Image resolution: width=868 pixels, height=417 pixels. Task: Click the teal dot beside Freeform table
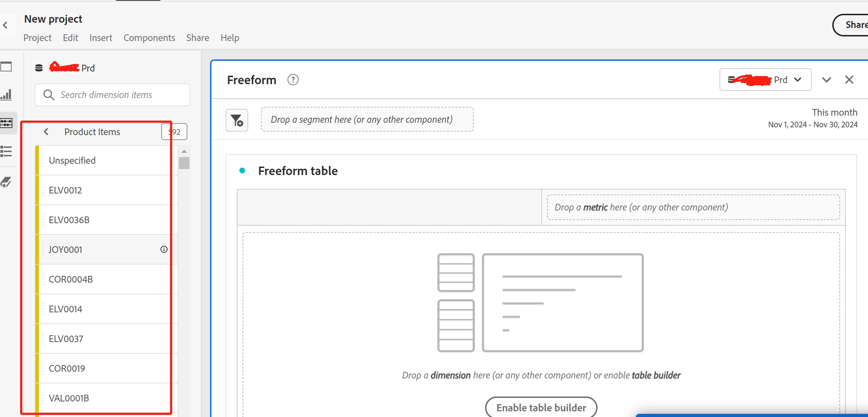[x=242, y=171]
